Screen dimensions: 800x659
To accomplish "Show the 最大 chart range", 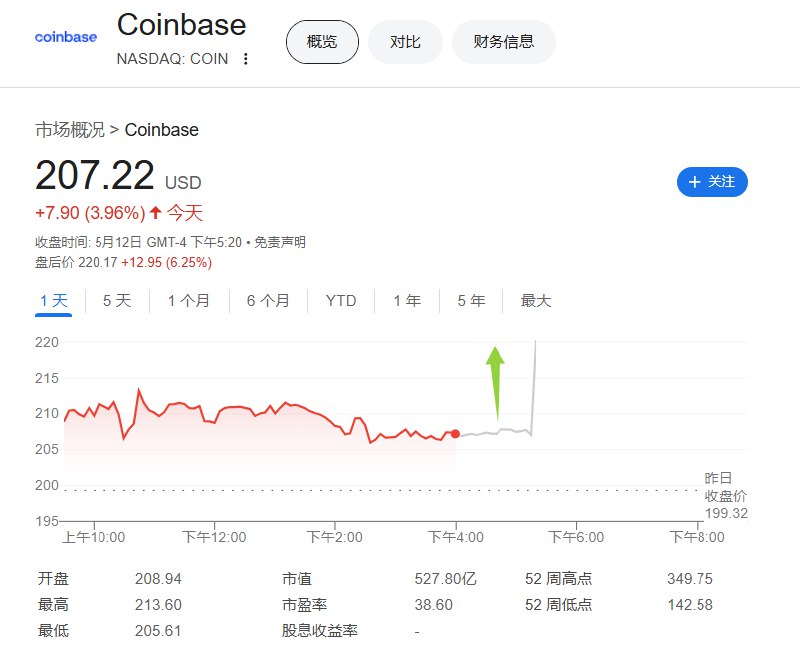I will (x=536, y=301).
